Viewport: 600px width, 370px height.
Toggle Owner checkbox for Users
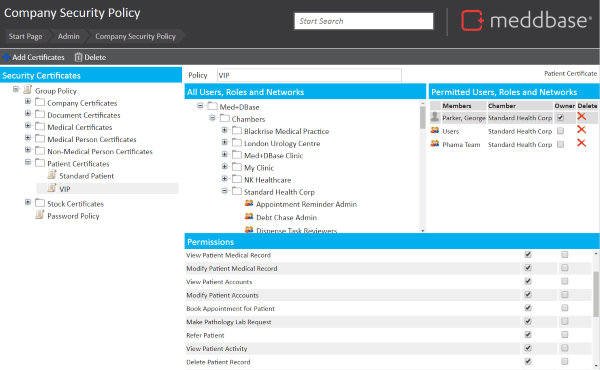point(561,131)
